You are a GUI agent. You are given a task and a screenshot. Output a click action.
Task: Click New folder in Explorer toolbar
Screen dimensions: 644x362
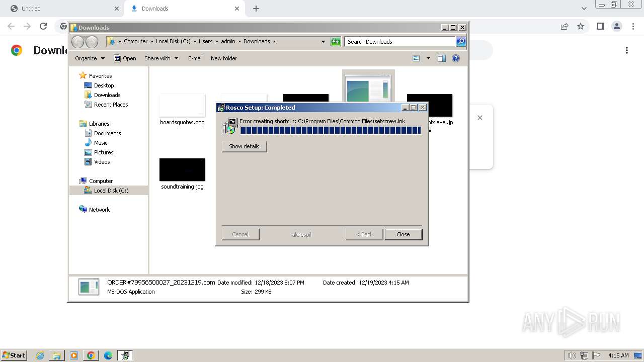[224, 58]
